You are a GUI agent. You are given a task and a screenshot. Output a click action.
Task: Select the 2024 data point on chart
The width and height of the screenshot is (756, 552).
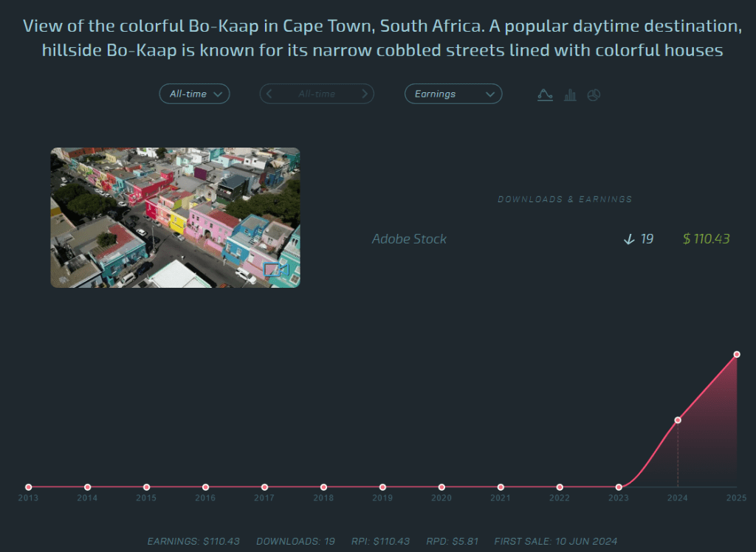point(678,420)
